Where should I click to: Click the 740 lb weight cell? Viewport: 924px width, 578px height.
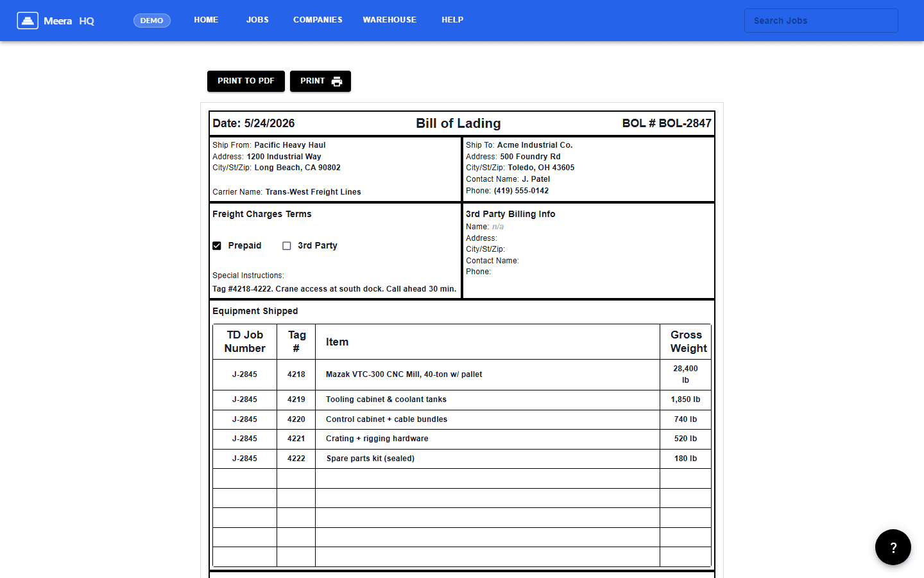point(685,419)
